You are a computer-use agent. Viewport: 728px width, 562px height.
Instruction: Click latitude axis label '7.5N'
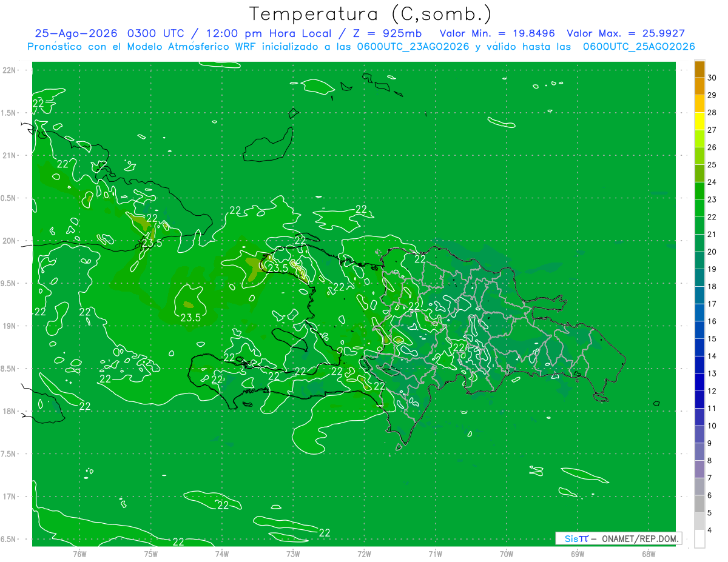tap(9, 453)
